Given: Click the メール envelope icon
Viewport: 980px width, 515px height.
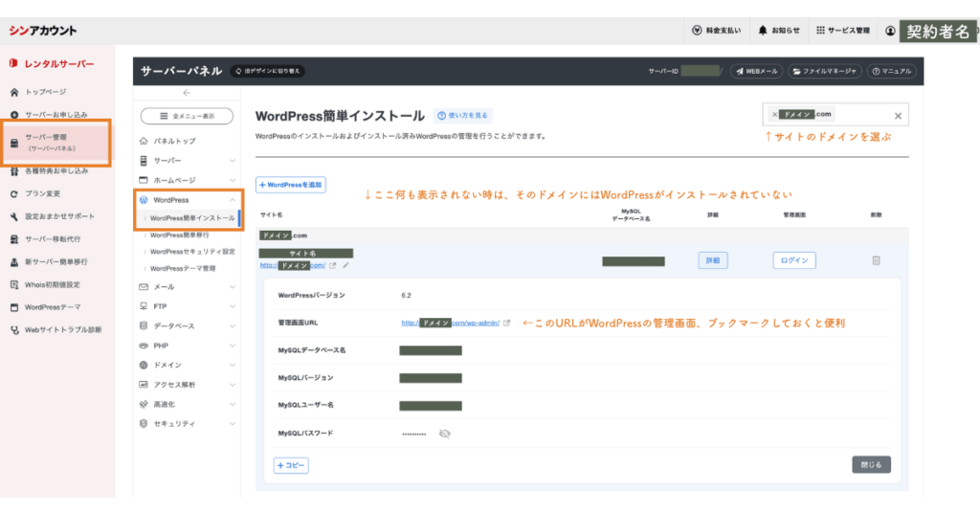Looking at the screenshot, I should (x=144, y=287).
